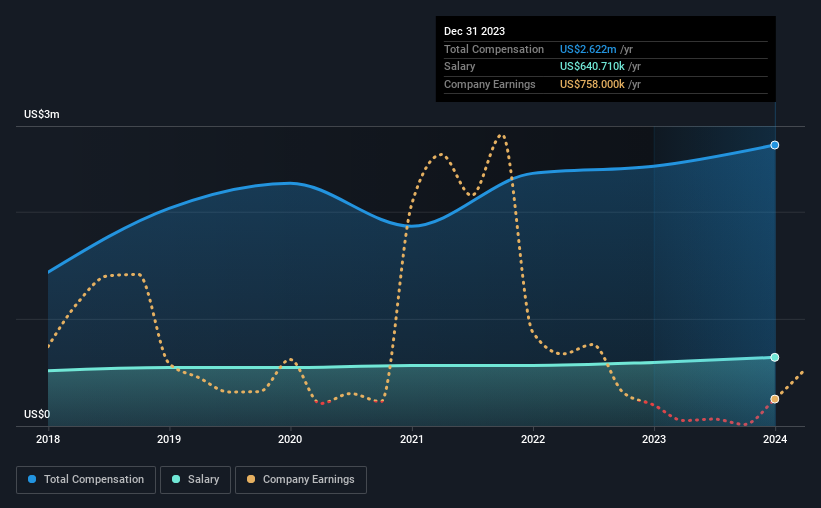Click the Total Compensation tooltip row label
The image size is (821, 508).
coord(494,49)
